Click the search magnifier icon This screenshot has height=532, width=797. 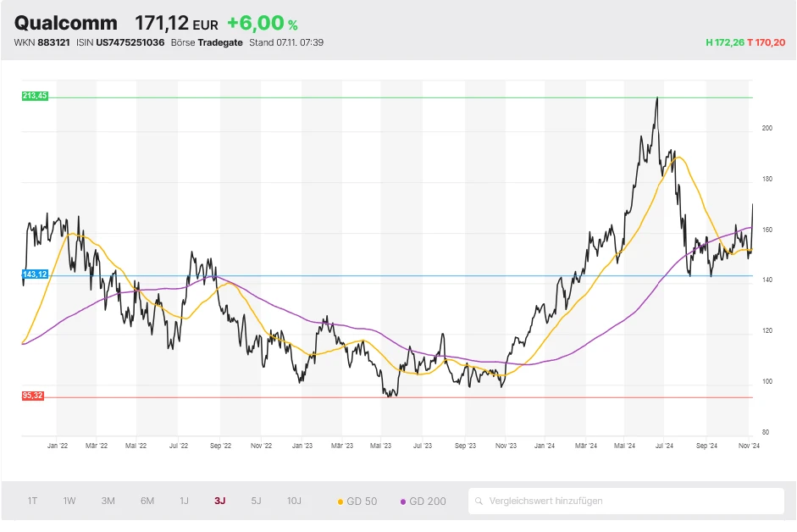coord(479,501)
